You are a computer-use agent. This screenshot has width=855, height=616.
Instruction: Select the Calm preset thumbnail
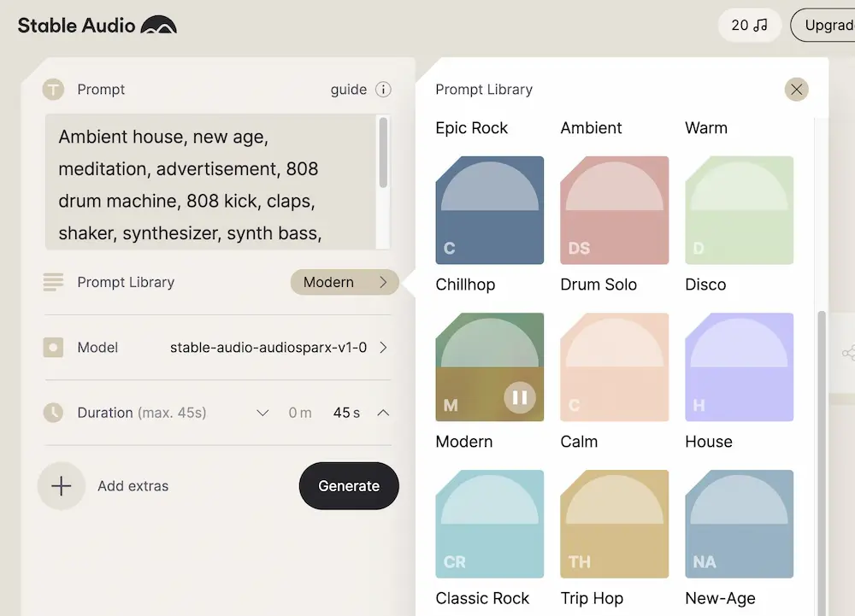(615, 367)
